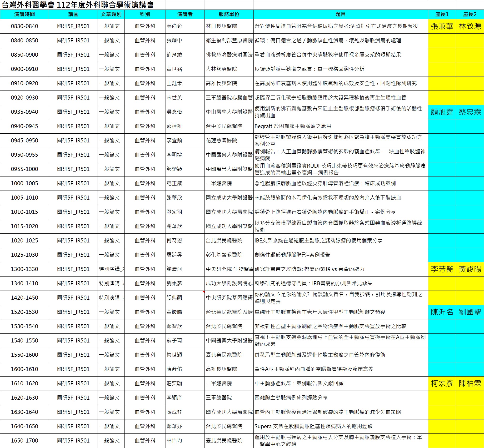This screenshot has height=448, width=484.
Task: Select the 座長2 header cell
Action: [470, 14]
